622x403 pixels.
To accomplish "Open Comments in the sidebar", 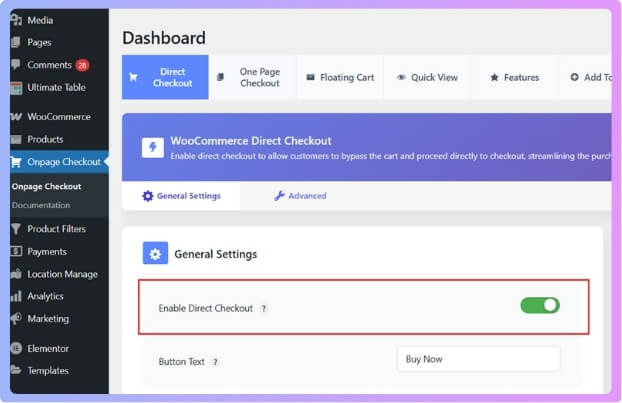I will [49, 65].
